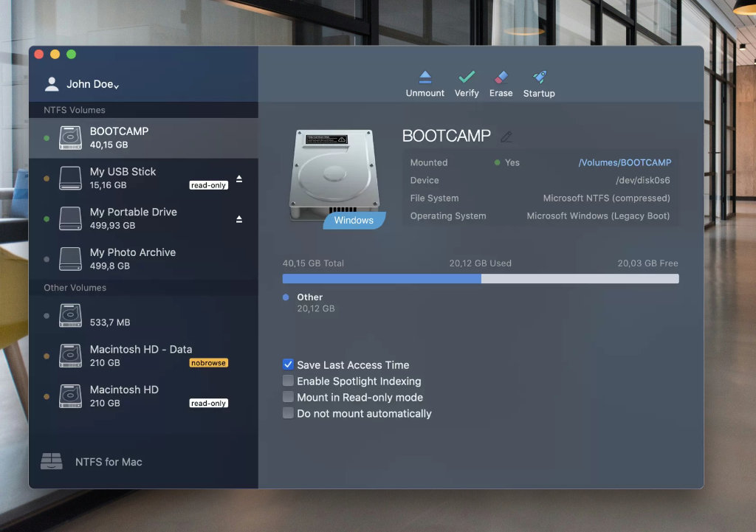Click the read-only badge on Macintosh HD

click(208, 404)
